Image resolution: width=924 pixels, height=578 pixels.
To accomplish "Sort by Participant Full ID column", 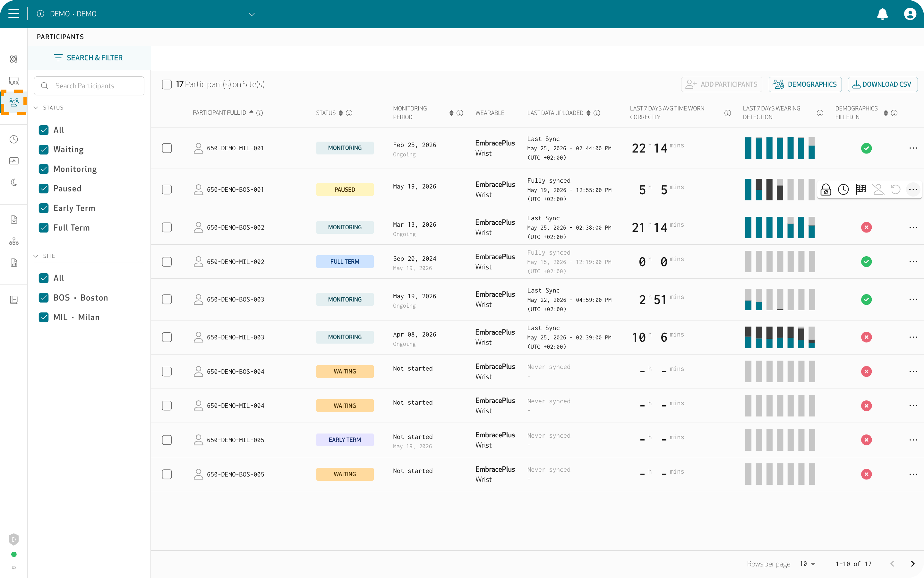I will point(251,112).
